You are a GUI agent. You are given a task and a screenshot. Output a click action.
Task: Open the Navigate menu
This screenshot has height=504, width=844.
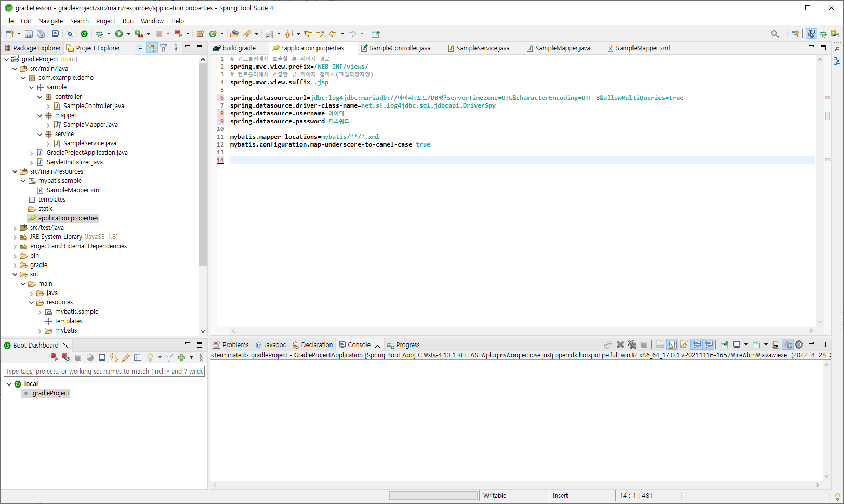pyautogui.click(x=50, y=21)
